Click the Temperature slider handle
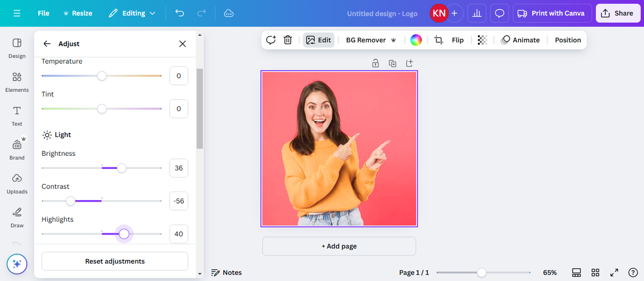The image size is (644, 281). pyautogui.click(x=102, y=76)
